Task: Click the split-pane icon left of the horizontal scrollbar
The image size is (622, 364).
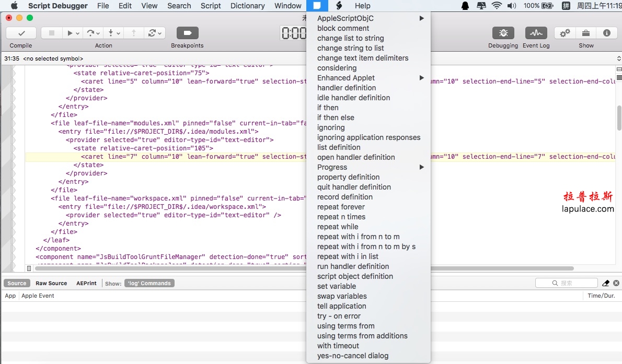Action: [29, 268]
